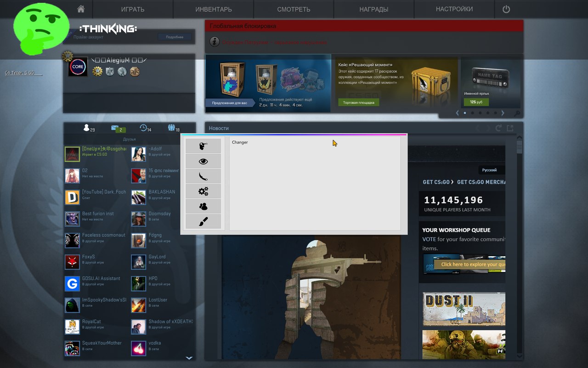
Task: Select the second store carousel dot
Action: click(x=472, y=113)
